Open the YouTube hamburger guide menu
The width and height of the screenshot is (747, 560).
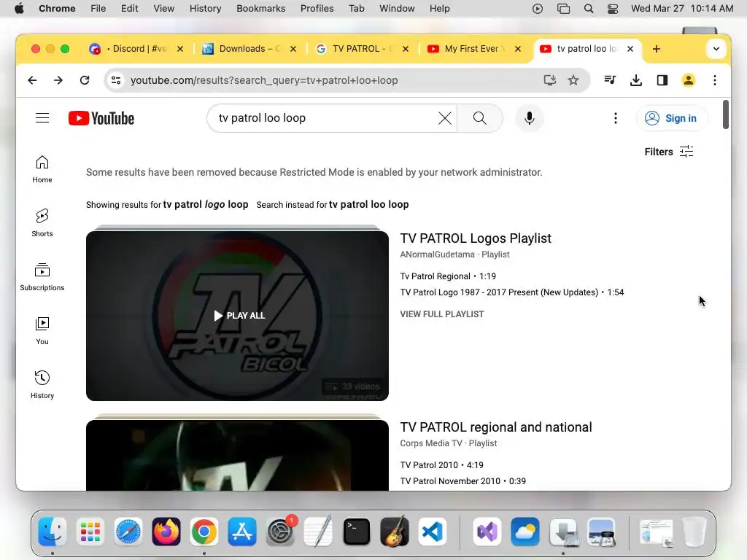point(42,117)
